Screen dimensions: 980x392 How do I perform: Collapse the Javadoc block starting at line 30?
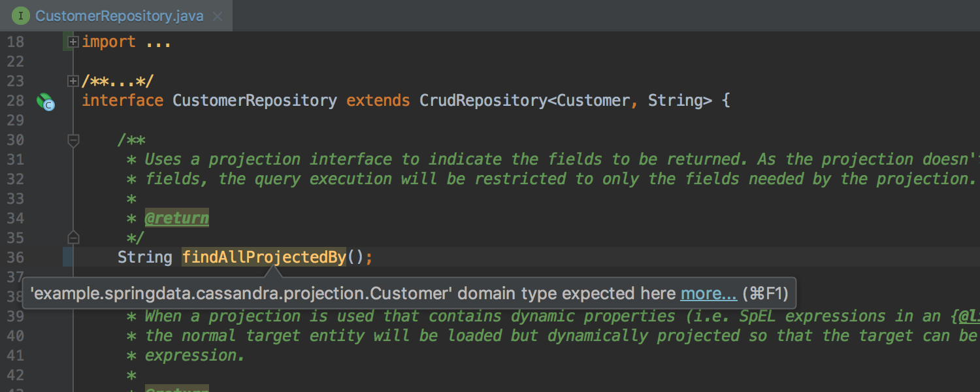(x=73, y=140)
